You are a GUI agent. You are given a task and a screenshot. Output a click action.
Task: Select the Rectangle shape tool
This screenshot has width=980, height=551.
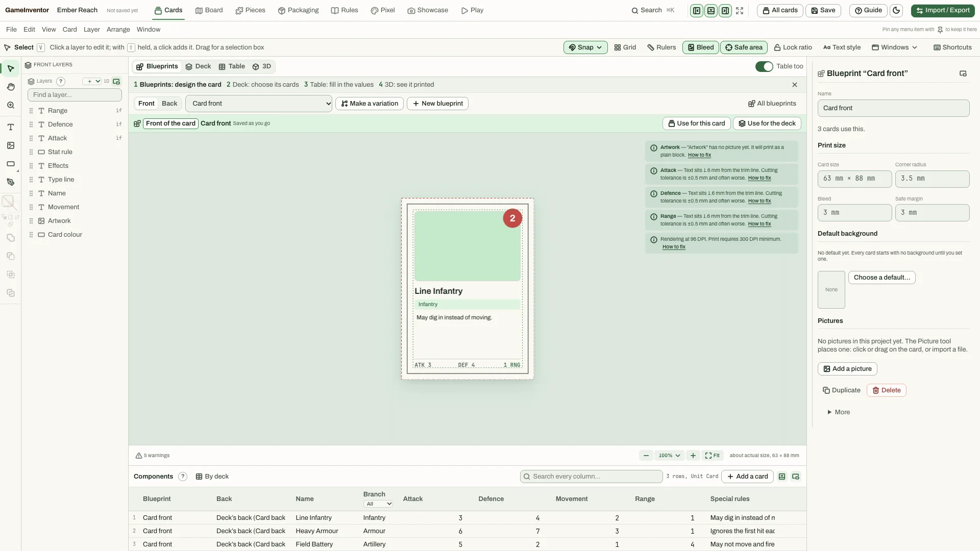[11, 164]
